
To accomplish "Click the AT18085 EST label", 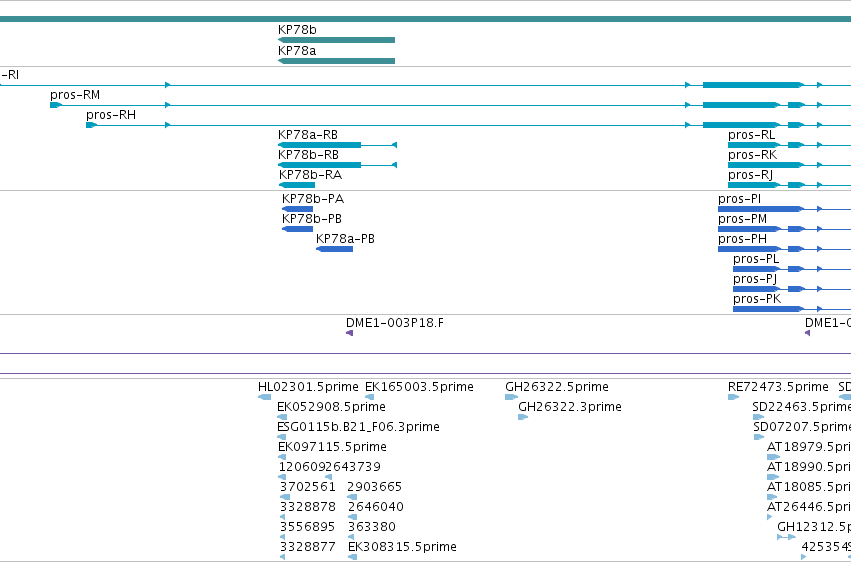I will point(809,487).
